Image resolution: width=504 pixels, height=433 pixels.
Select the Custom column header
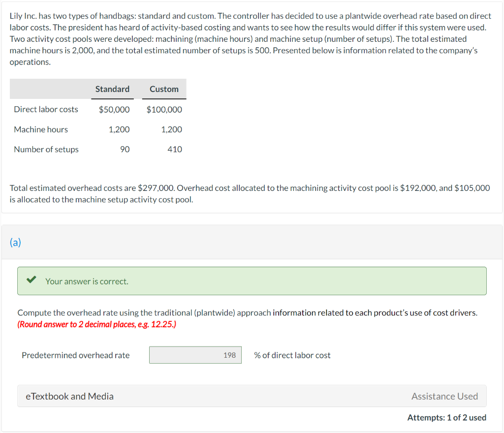coord(163,89)
